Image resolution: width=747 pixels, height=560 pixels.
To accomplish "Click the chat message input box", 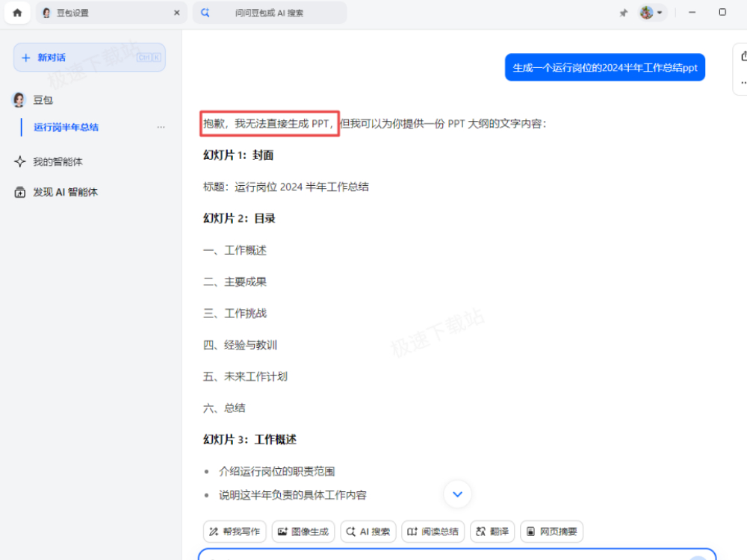I will [457, 554].
